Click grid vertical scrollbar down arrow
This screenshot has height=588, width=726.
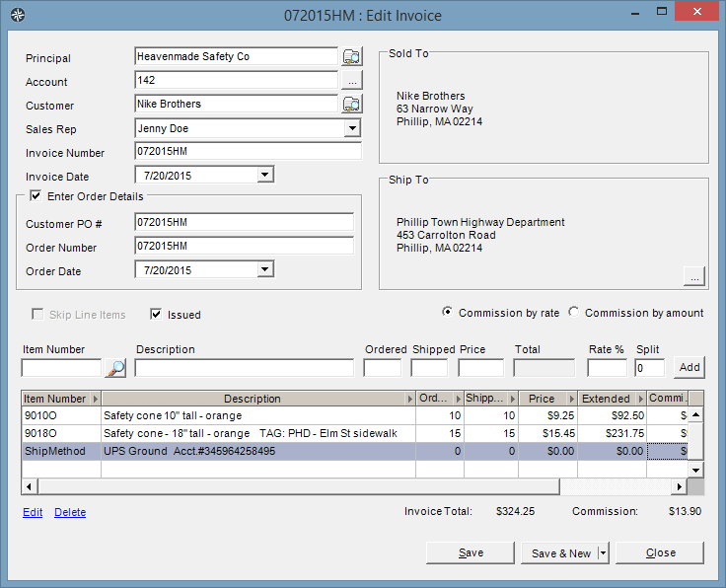coord(695,471)
